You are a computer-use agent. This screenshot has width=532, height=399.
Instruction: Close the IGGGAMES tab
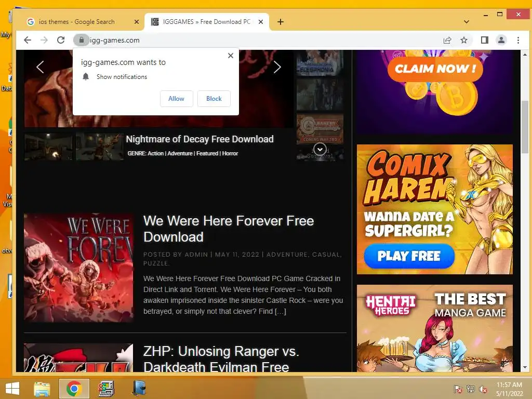click(x=261, y=22)
